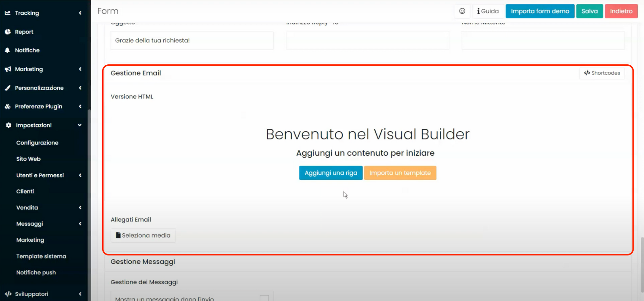Expand the Tracking menu chevron
The width and height of the screenshot is (644, 301).
tap(80, 13)
